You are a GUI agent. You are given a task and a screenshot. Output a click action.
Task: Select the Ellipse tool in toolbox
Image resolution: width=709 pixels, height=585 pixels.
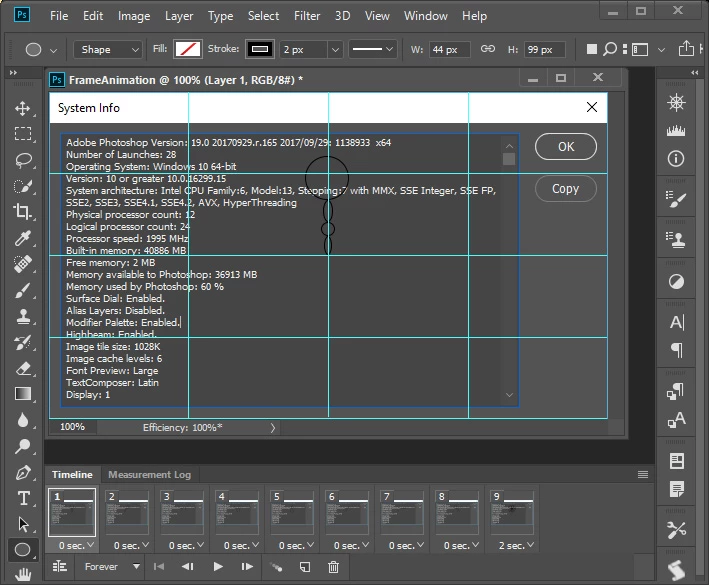(x=23, y=550)
